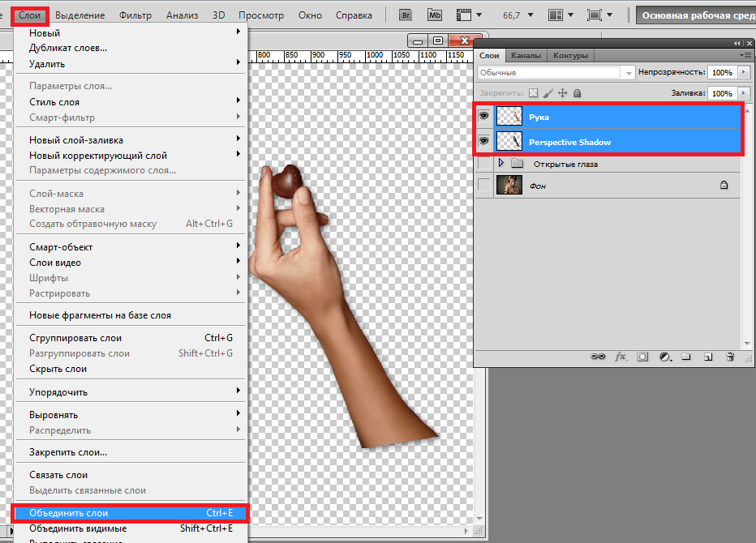This screenshot has height=543, width=756.
Task: Select the Открытые глаза group name
Action: click(565, 165)
